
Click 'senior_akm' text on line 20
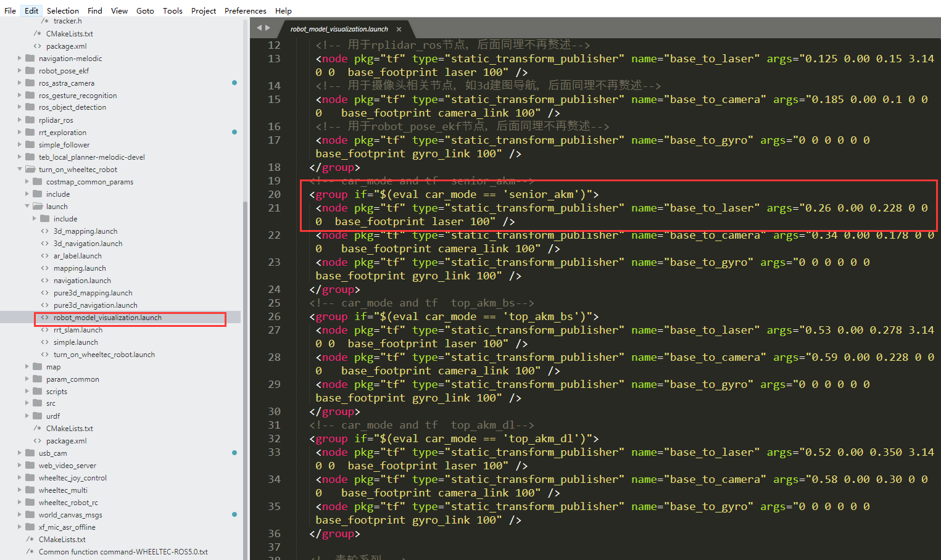pos(541,194)
